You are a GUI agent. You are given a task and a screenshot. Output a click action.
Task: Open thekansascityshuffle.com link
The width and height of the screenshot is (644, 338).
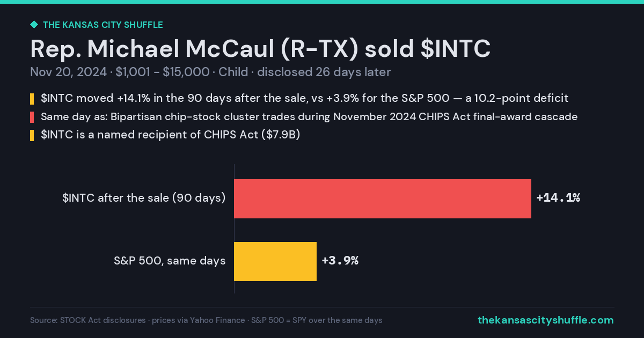545,320
